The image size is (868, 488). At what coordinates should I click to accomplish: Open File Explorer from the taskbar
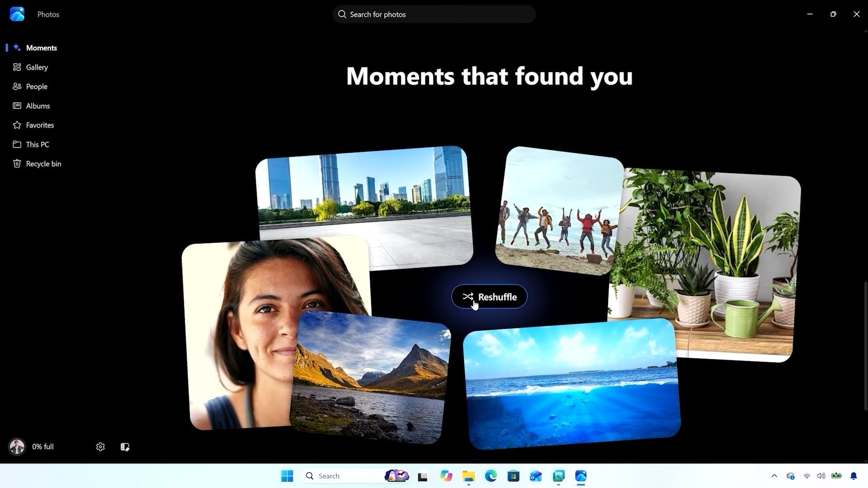click(x=468, y=476)
